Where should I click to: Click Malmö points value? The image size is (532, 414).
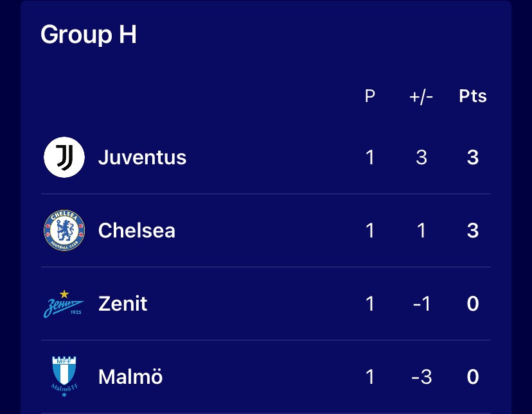473,377
